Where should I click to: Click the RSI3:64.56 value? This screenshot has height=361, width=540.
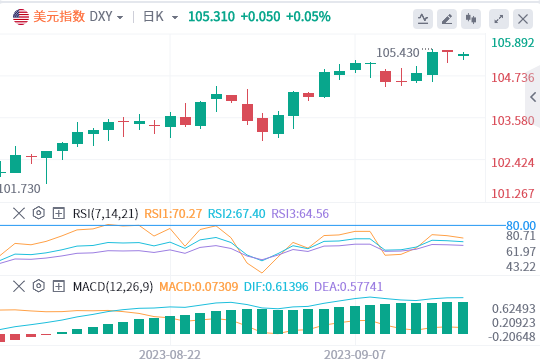pos(300,214)
